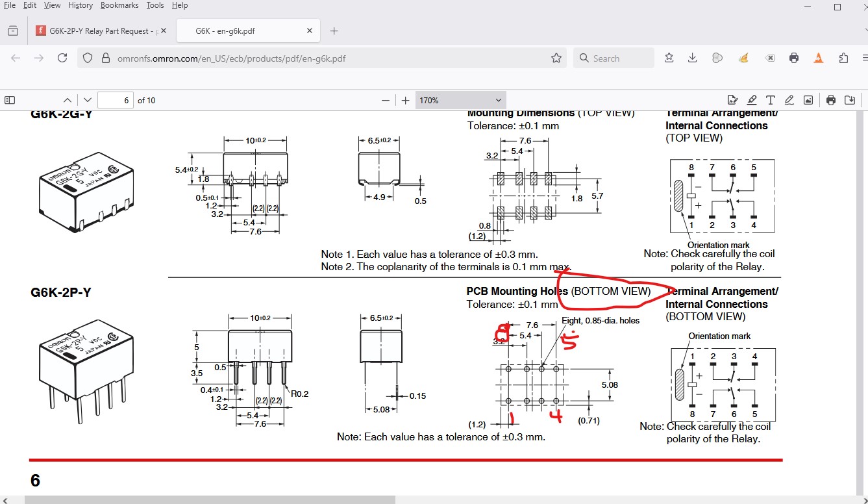Screen dimensions: 868x504
Task: Open the PDF signature tool
Action: (x=733, y=100)
